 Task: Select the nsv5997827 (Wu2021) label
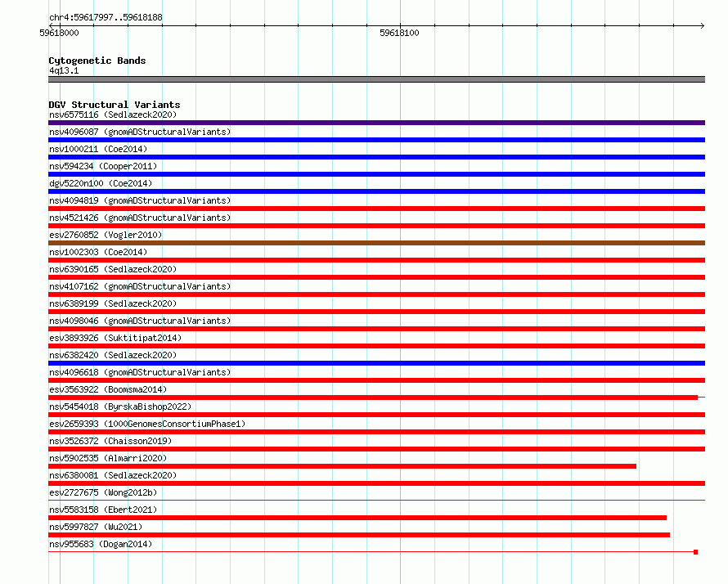[x=96, y=527]
